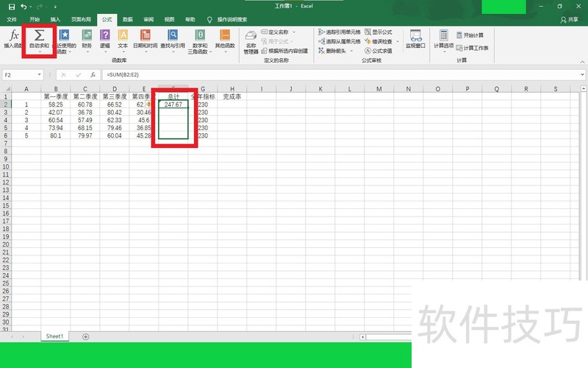Open the Customize Quick Access Toolbar dropdown
588x368 pixels.
point(55,7)
